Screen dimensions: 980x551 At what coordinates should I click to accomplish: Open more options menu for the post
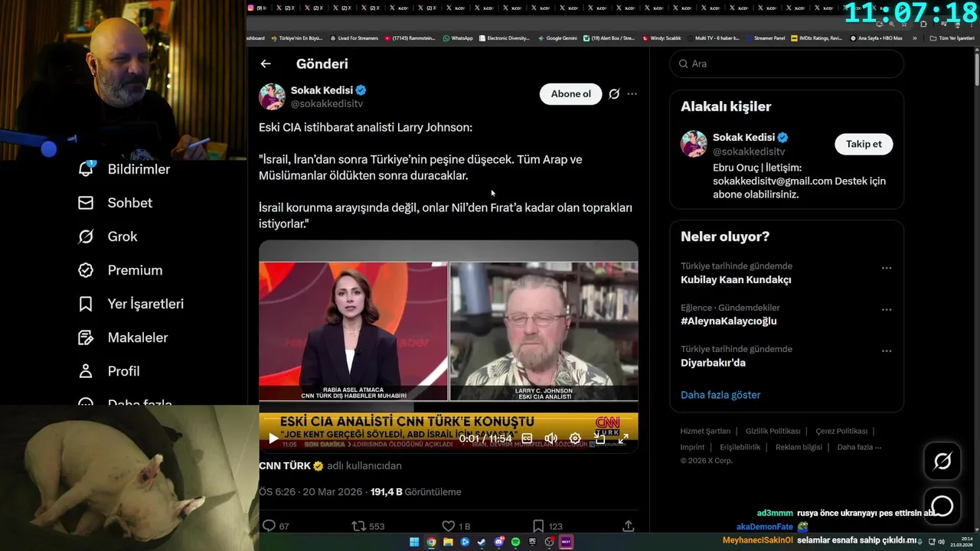pos(632,94)
